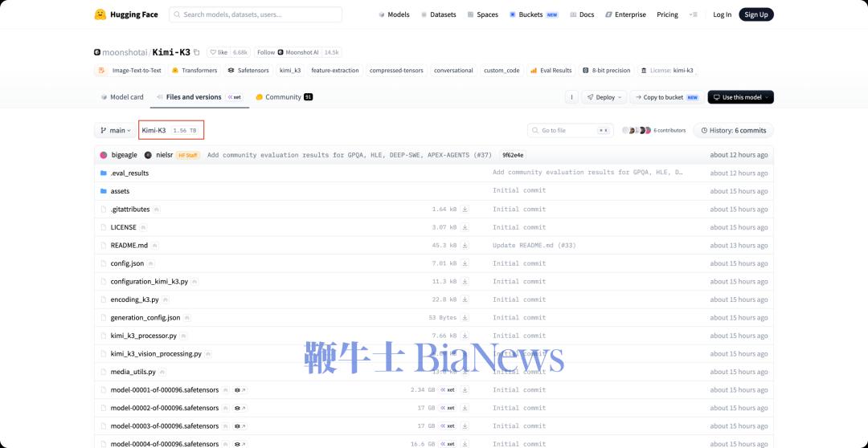Select the Transformers tag
The height and width of the screenshot is (448, 868).
pos(194,70)
